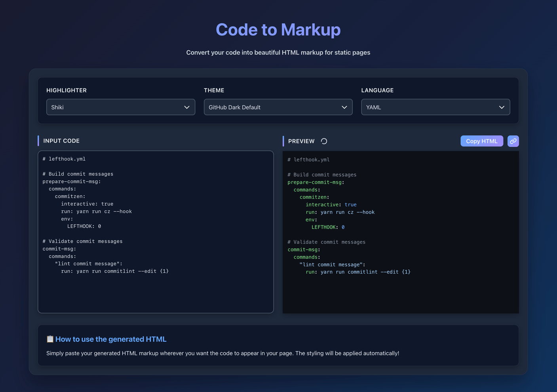Select the prepare-commit-msg line in the preview
This screenshot has width=557, height=392.
pyautogui.click(x=316, y=182)
